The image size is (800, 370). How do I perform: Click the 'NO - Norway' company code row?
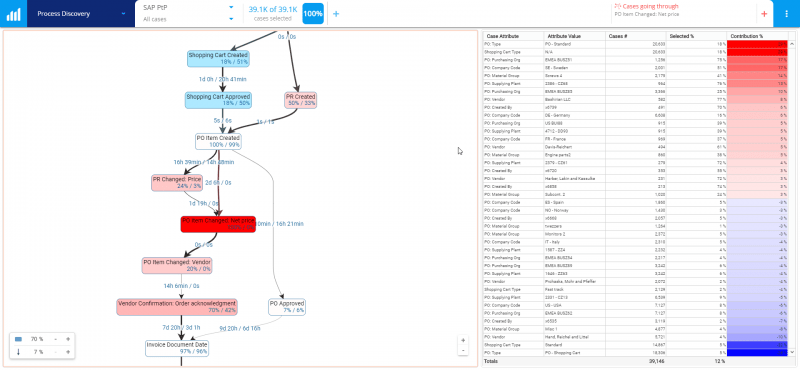[x=635, y=210]
